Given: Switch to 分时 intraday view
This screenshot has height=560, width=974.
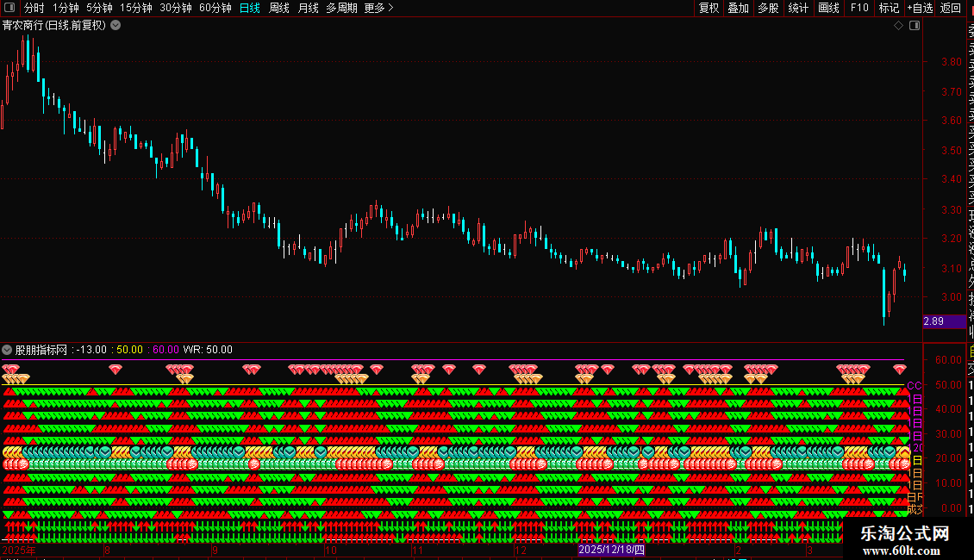Looking at the screenshot, I should tap(34, 8).
